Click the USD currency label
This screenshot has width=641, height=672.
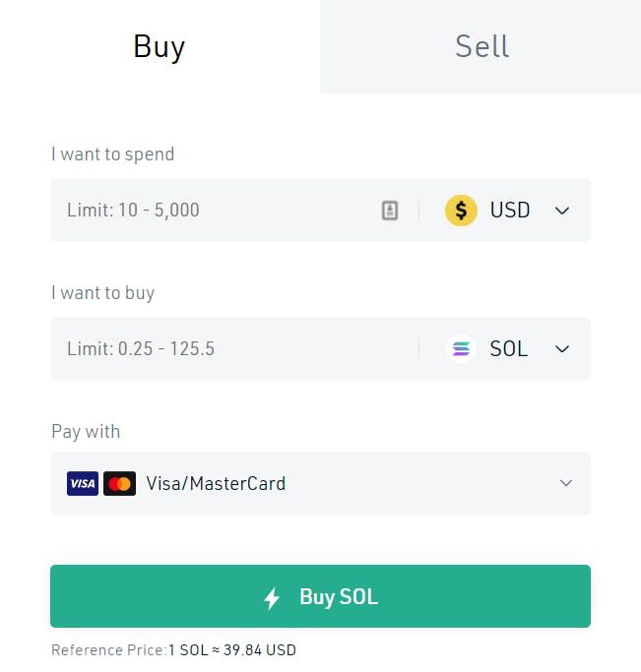click(x=510, y=210)
